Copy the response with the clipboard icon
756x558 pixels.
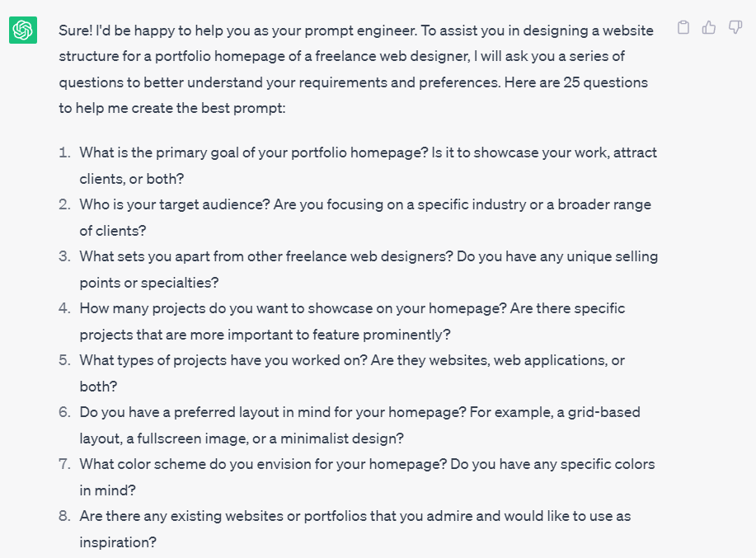(683, 28)
